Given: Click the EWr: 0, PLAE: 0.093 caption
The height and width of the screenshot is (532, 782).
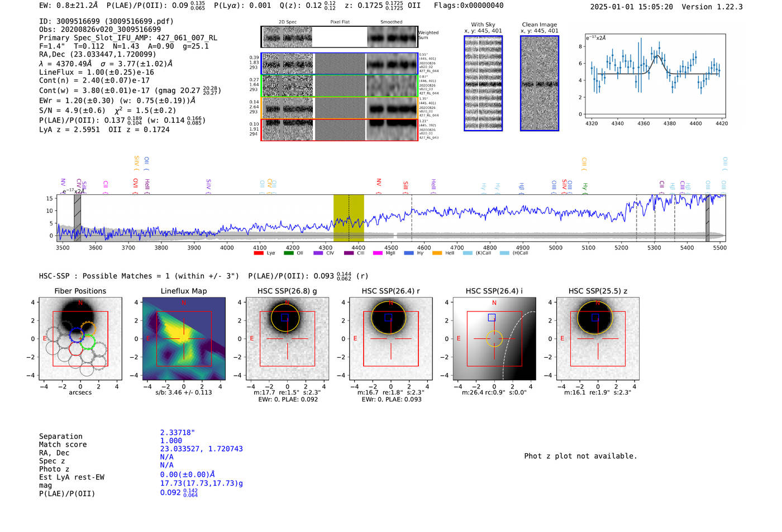Looking at the screenshot, I should (x=391, y=399).
